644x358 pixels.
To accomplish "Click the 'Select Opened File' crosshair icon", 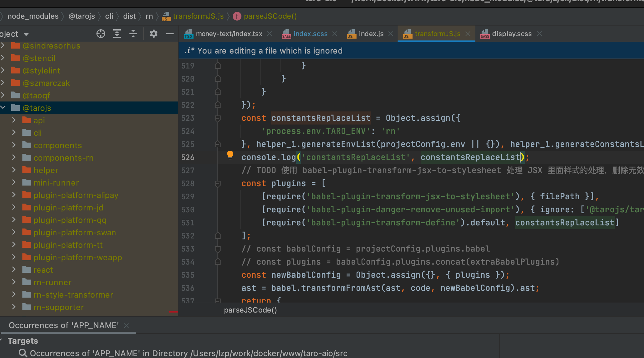I will 101,34.
